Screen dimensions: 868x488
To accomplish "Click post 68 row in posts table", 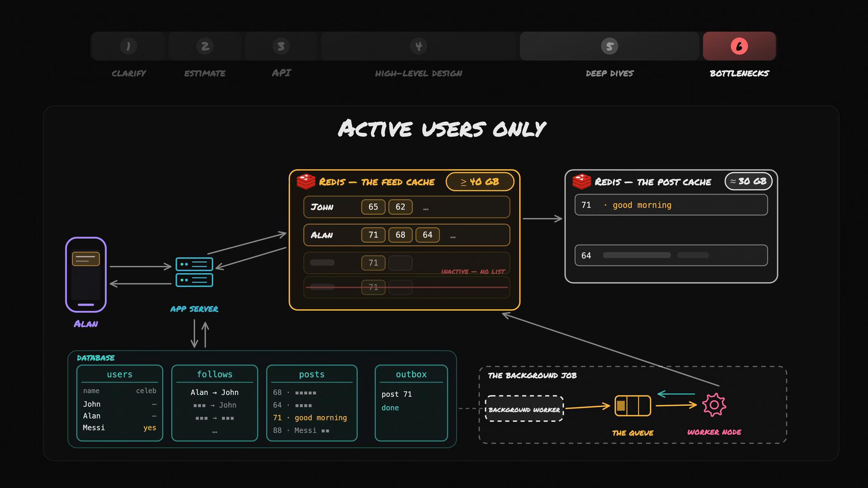I will (x=295, y=393).
